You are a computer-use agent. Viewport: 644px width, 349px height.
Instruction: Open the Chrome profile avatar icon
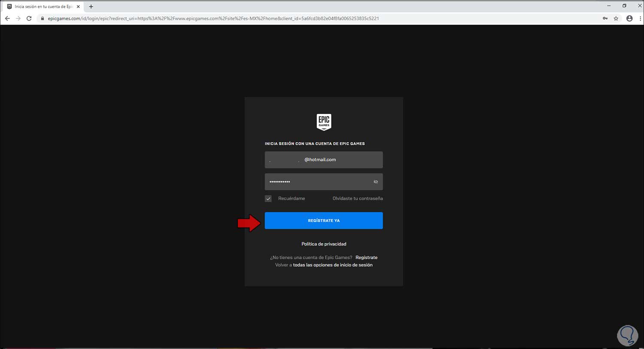(x=629, y=18)
